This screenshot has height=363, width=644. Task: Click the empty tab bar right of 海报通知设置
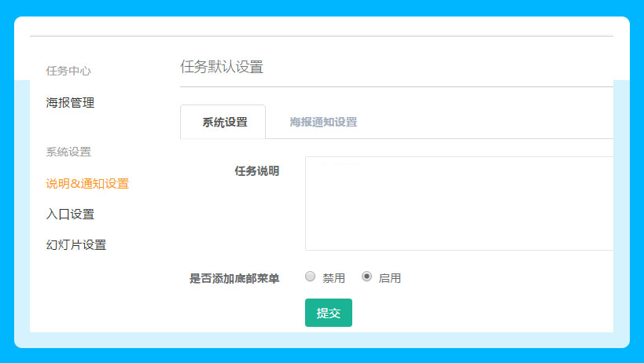pos(488,123)
